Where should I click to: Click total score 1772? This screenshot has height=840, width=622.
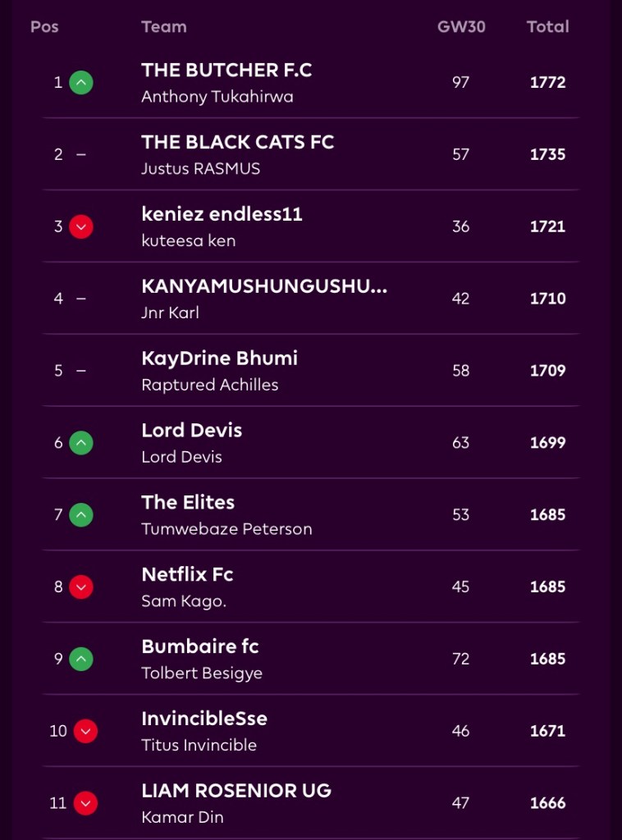pyautogui.click(x=547, y=82)
